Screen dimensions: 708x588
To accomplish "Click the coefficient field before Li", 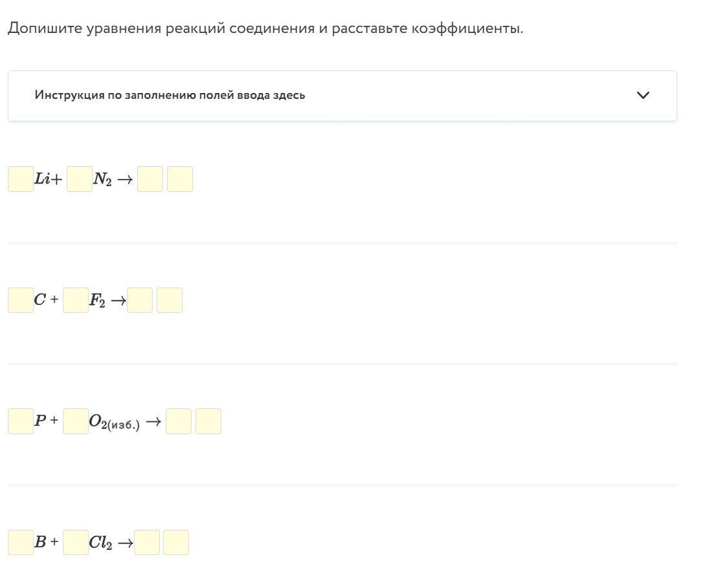I will 21,179.
